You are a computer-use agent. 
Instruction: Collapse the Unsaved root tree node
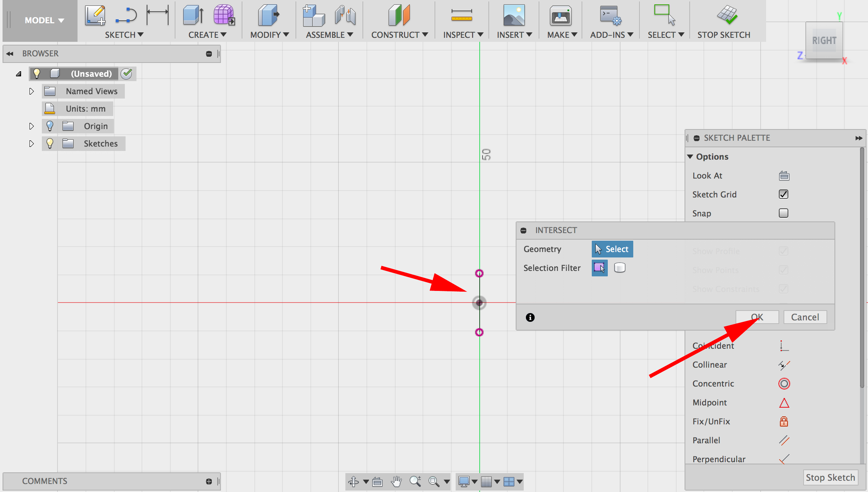pos(19,74)
